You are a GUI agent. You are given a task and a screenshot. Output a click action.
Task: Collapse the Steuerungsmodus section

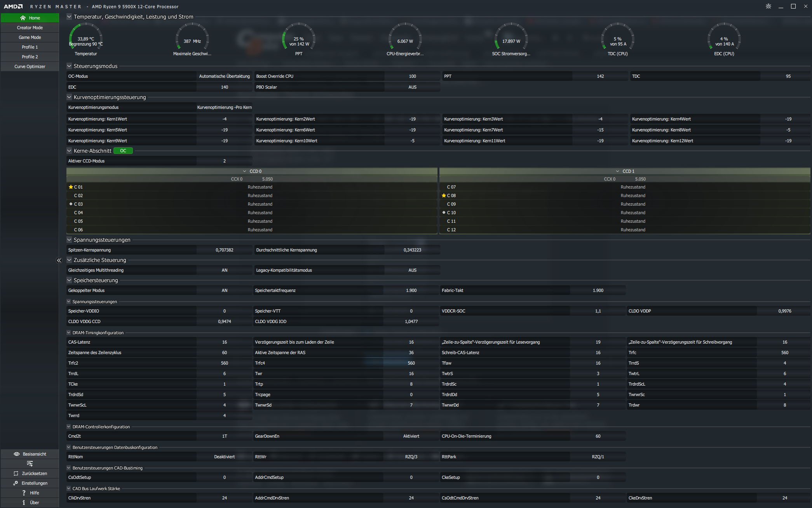point(69,66)
